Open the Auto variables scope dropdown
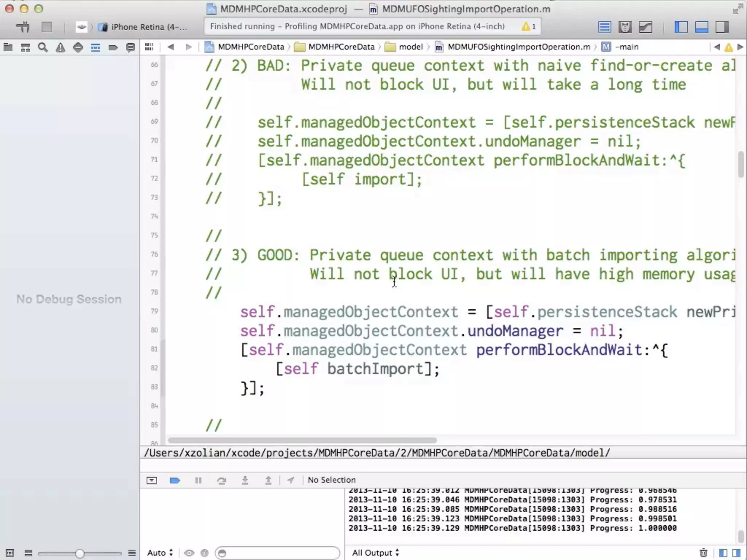 (160, 553)
